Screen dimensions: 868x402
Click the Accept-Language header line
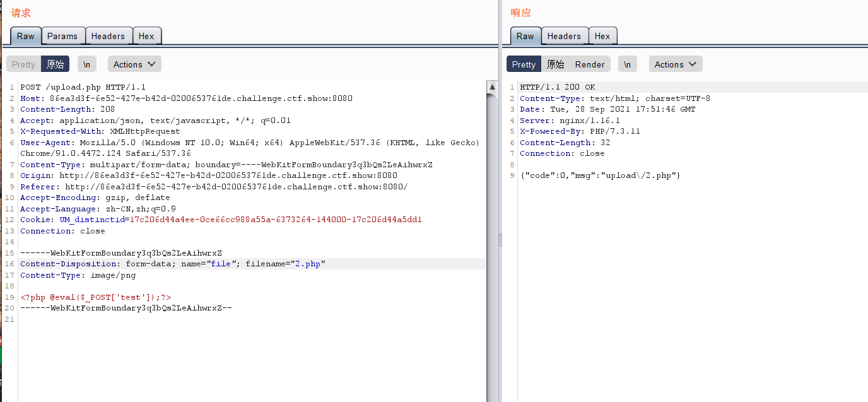[x=98, y=209]
